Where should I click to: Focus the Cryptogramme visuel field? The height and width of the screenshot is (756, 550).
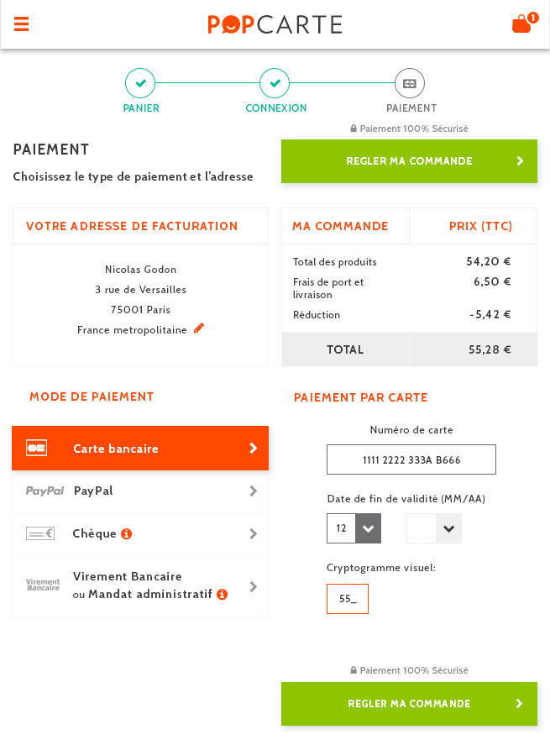point(348,599)
